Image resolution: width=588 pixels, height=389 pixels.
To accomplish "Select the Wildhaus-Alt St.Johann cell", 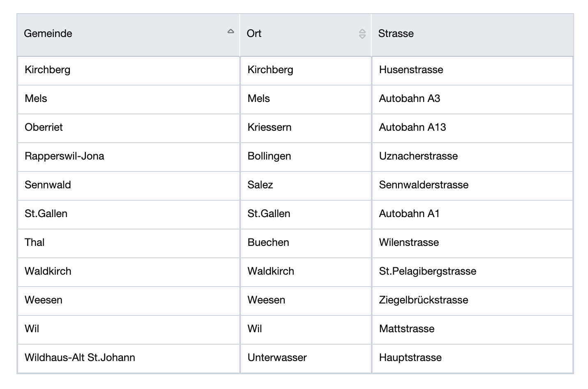I will click(80, 358).
